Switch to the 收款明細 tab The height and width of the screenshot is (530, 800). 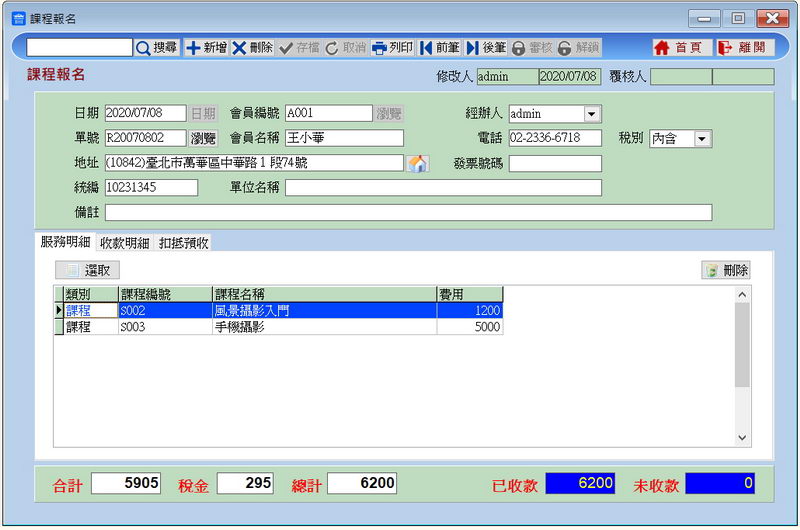pos(125,243)
